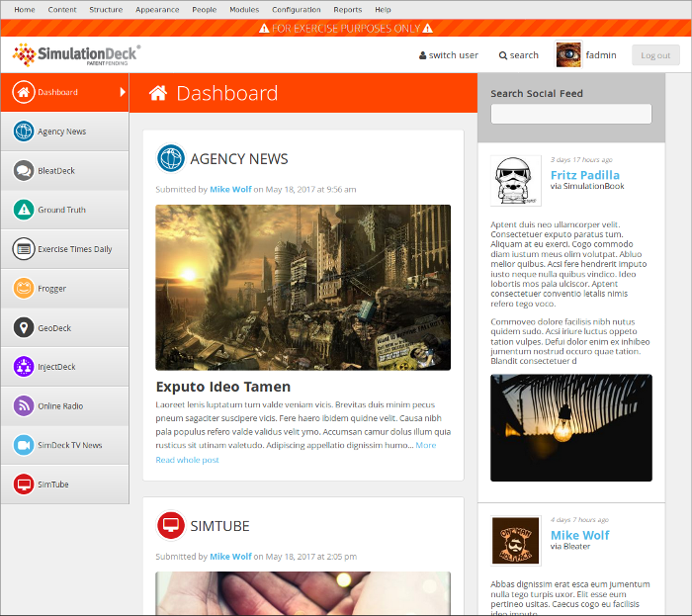Open the Exputo Ideo Tamen headline
Image resolution: width=692 pixels, height=616 pixels.
(222, 387)
